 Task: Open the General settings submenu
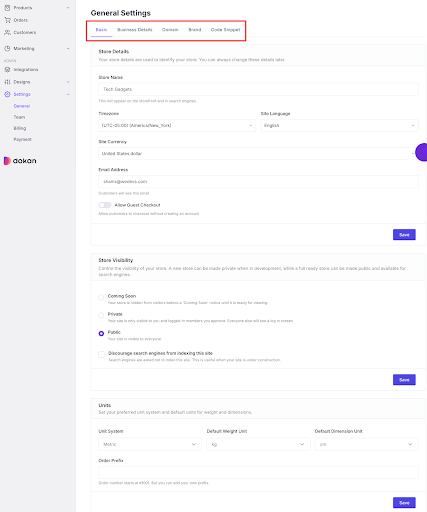22,106
